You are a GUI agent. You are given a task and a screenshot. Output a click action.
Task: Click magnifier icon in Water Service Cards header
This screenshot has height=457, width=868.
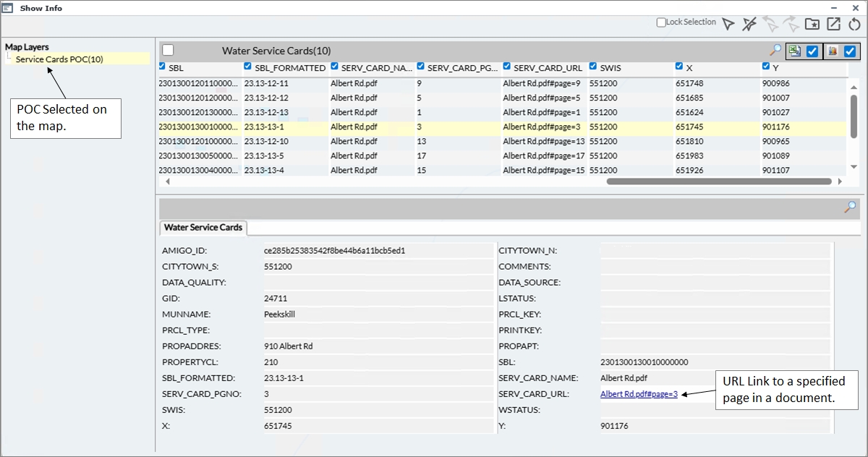click(x=775, y=51)
